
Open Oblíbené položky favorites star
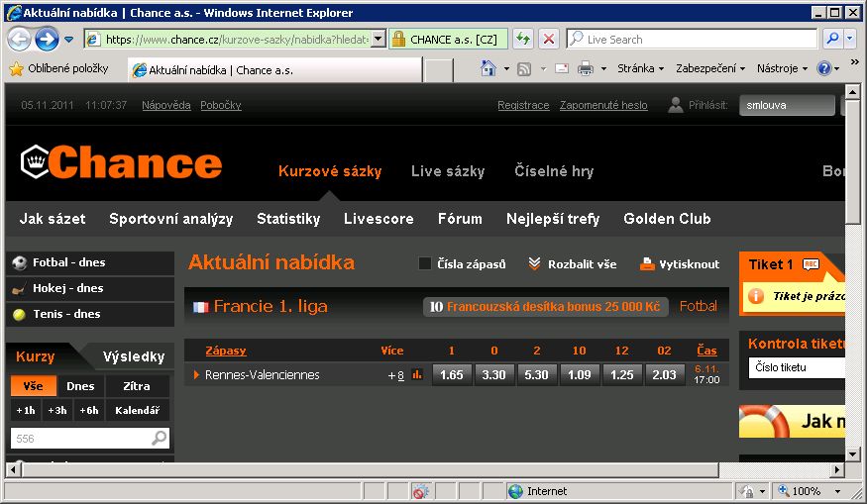pyautogui.click(x=17, y=68)
